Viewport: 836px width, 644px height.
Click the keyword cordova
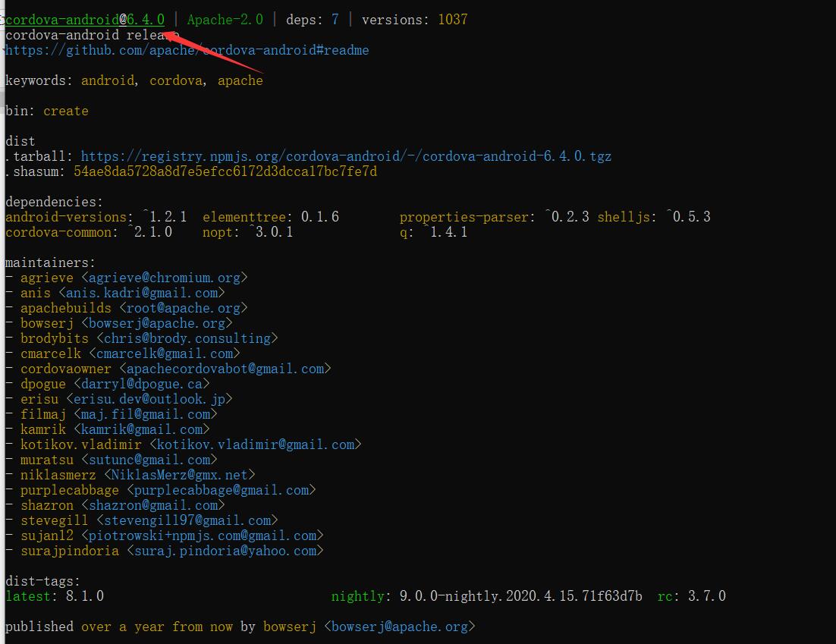click(176, 80)
